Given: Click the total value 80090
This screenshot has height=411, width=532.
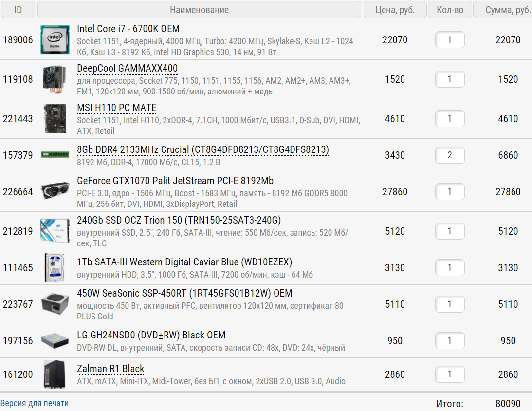Looking at the screenshot, I should [508, 404].
